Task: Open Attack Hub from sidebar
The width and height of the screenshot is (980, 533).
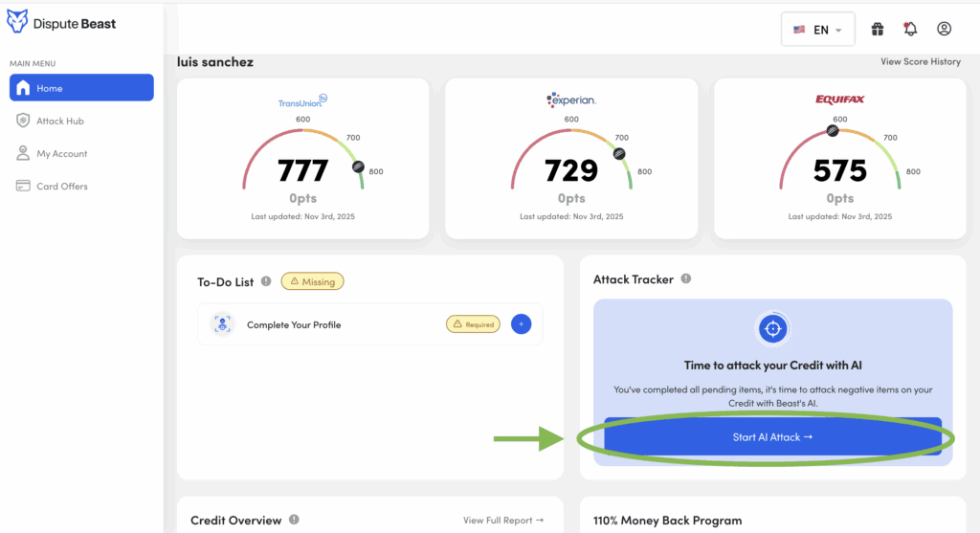Action: [61, 122]
